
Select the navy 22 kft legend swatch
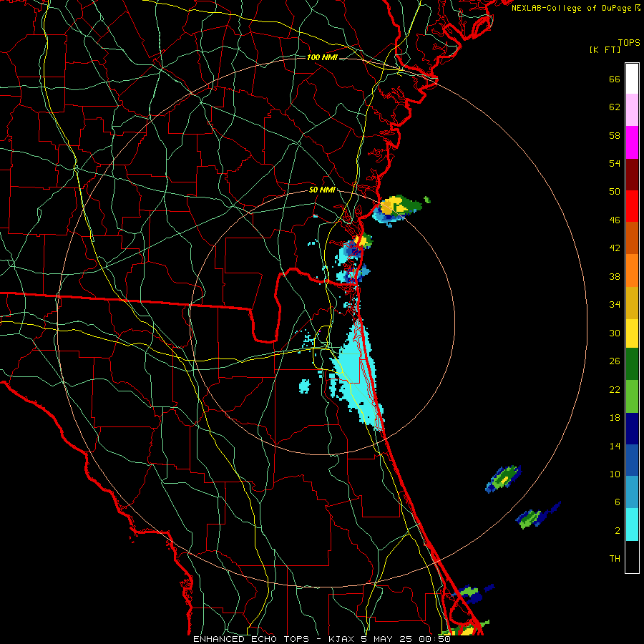632,429
